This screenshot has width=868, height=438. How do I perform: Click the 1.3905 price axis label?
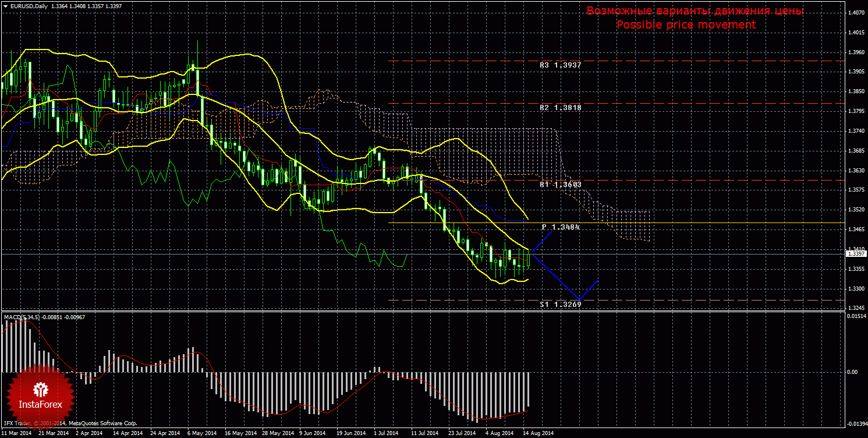coord(856,72)
